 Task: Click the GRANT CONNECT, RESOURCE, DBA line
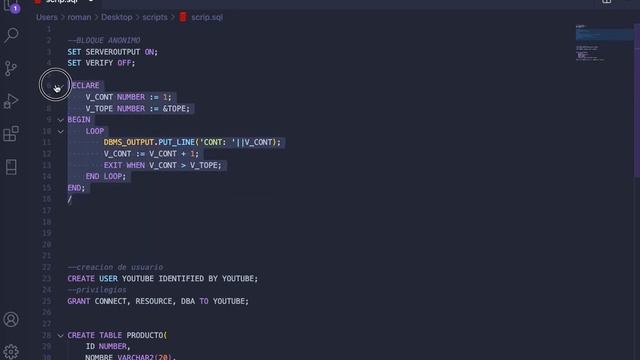tap(158, 301)
